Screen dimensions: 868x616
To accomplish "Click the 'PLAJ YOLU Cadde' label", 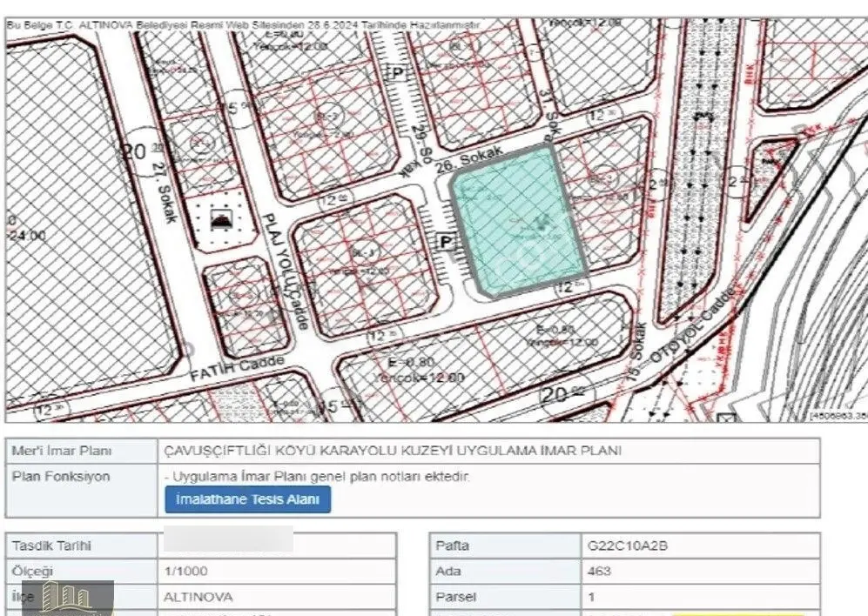I will pyautogui.click(x=286, y=271).
